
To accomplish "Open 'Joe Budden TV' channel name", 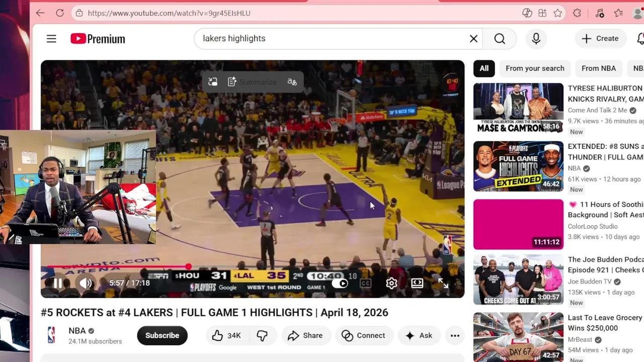I will tap(590, 282).
